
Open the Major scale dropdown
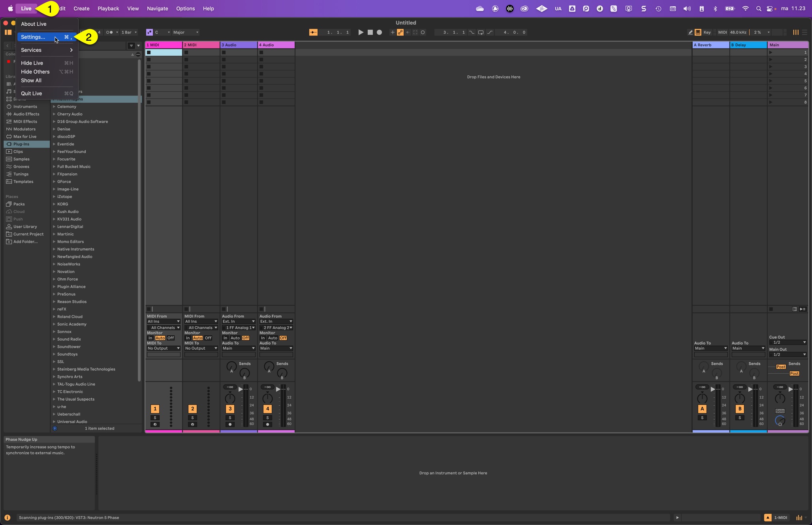[186, 32]
